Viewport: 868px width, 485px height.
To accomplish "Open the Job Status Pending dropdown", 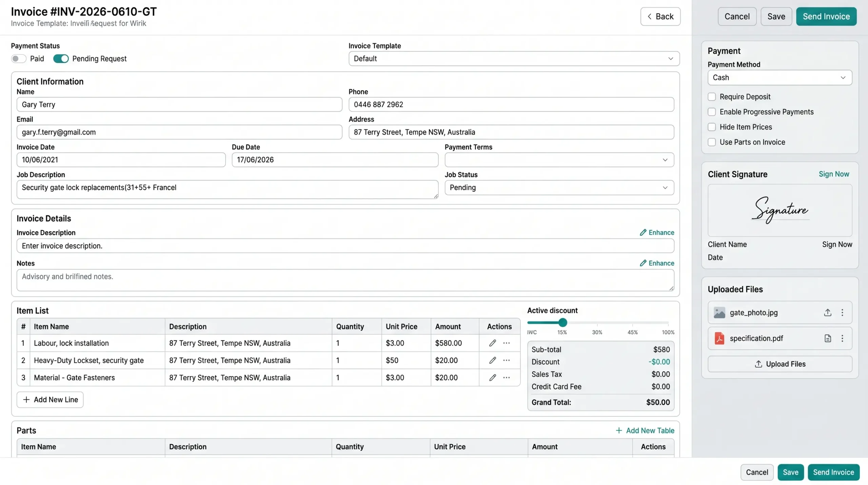I will (559, 188).
